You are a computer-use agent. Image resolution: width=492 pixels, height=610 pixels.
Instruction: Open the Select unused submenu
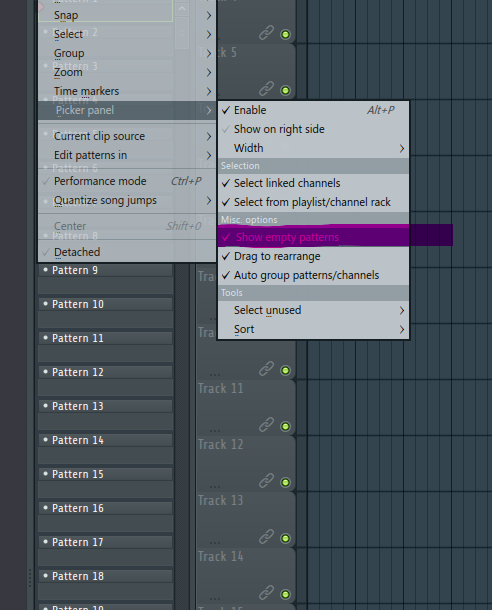(313, 310)
